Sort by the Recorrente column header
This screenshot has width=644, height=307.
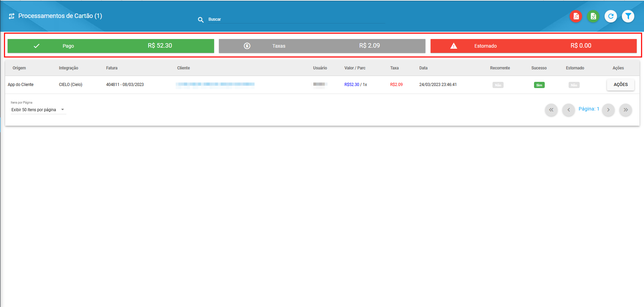tap(500, 68)
